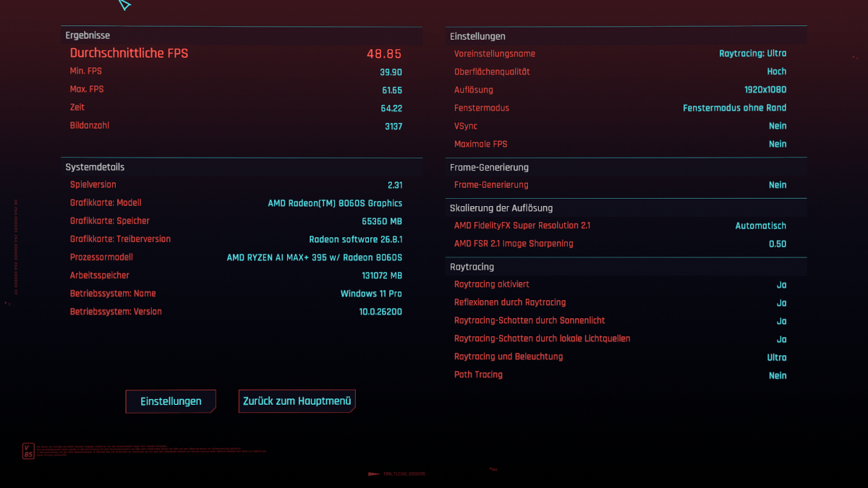Select the Durchschnittliche FPS value 48.85
The width and height of the screenshot is (868, 488).
(x=384, y=53)
